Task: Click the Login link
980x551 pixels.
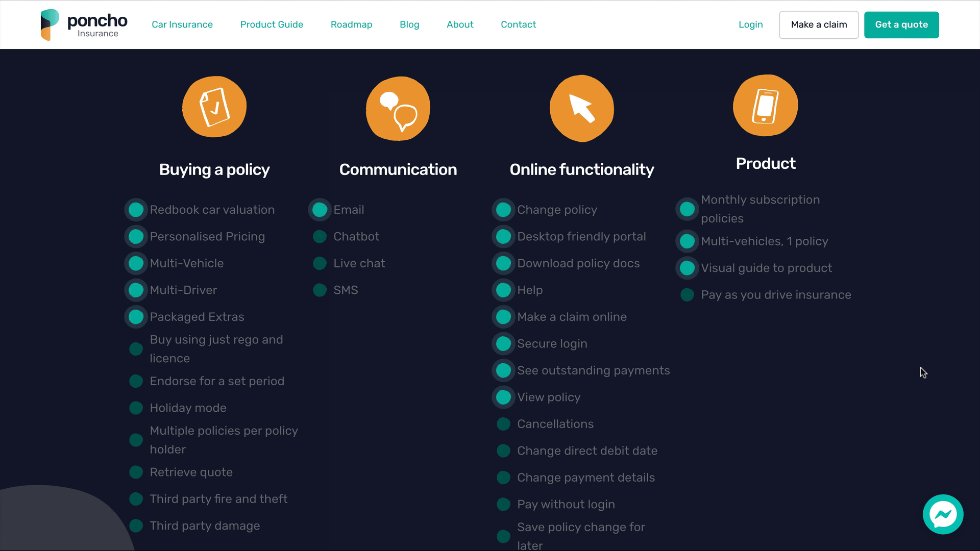Action: [750, 24]
